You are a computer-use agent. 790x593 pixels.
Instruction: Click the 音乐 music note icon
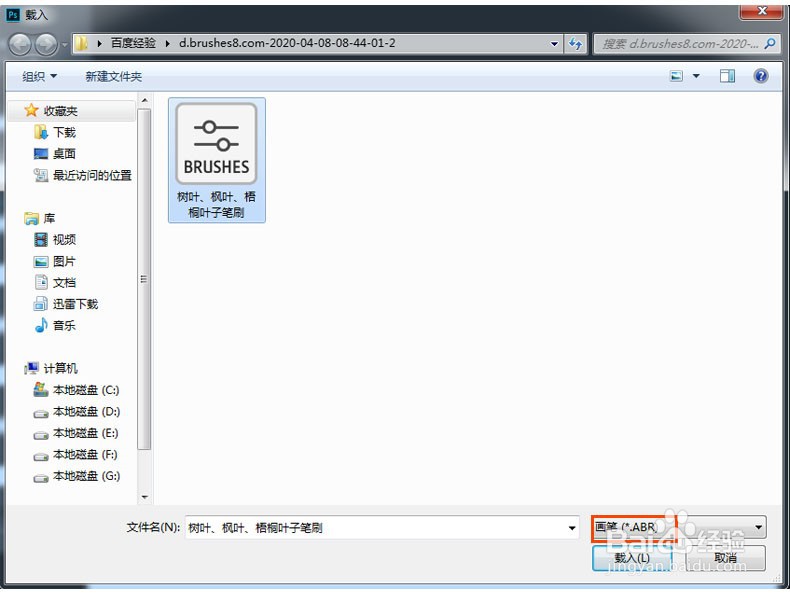tap(41, 325)
